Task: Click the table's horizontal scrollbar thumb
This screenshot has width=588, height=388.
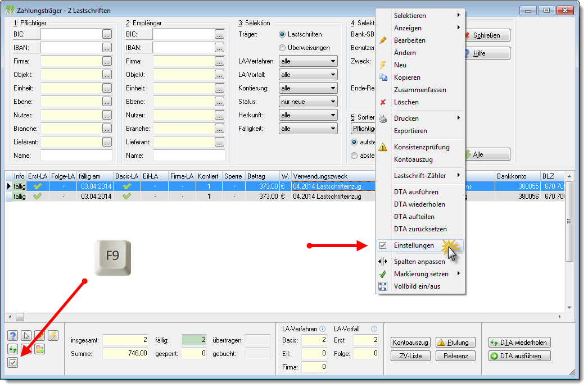Action: [x=20, y=317]
